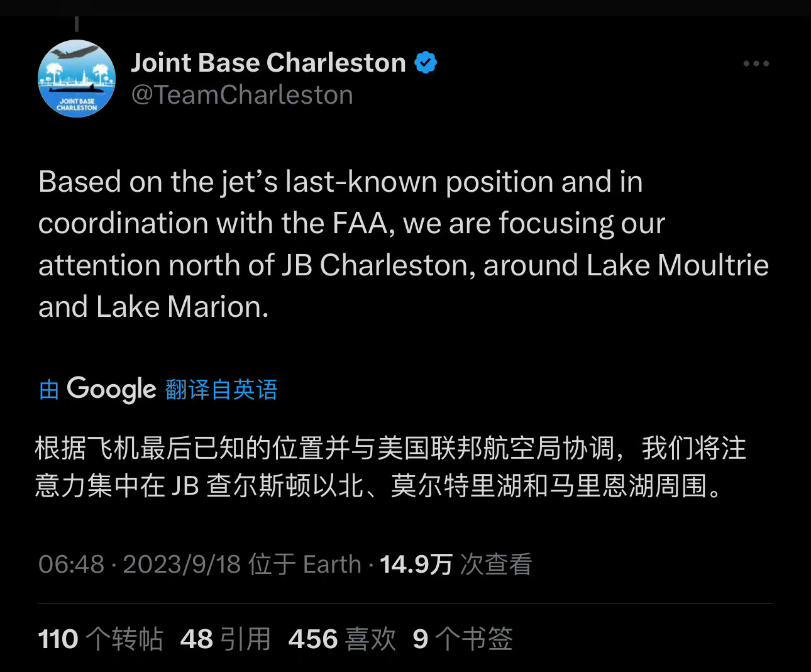View the 48 引用 quotes list
Image resolution: width=811 pixels, height=672 pixels.
(x=226, y=639)
